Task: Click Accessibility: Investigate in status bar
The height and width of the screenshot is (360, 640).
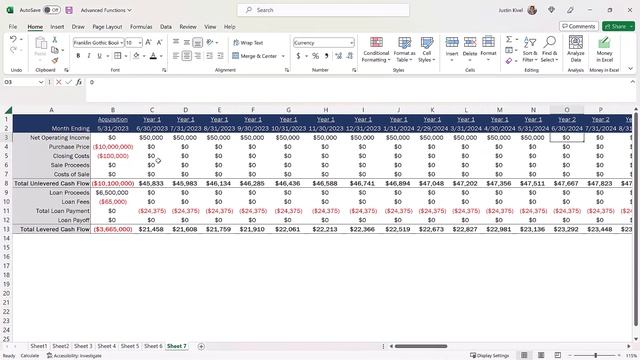Action: point(74,356)
